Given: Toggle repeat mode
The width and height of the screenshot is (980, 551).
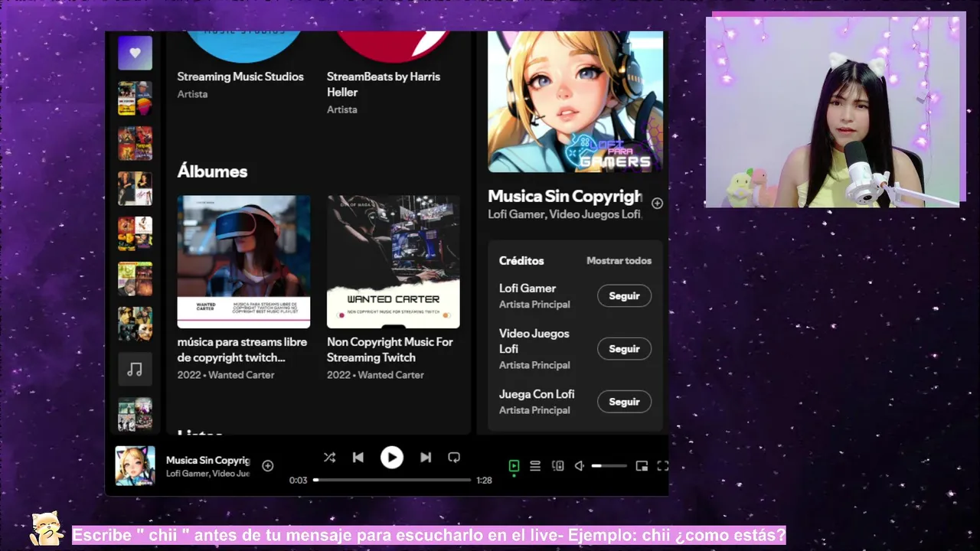Looking at the screenshot, I should click(x=454, y=458).
